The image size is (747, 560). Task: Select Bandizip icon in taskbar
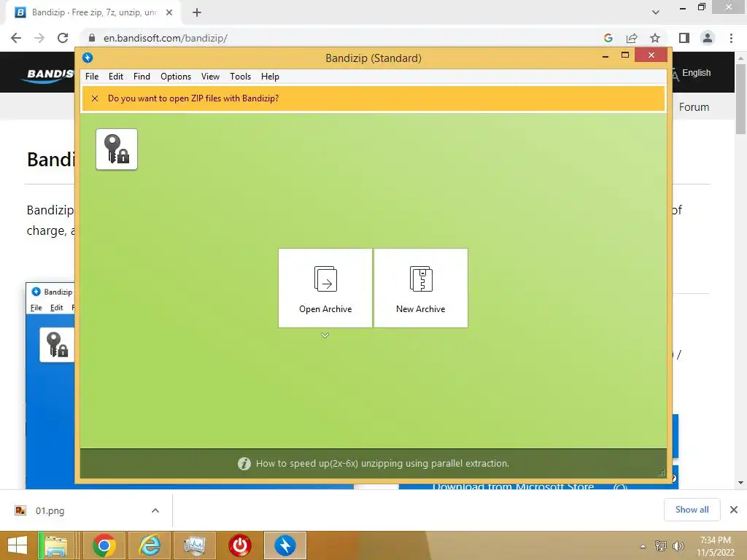pos(285,545)
